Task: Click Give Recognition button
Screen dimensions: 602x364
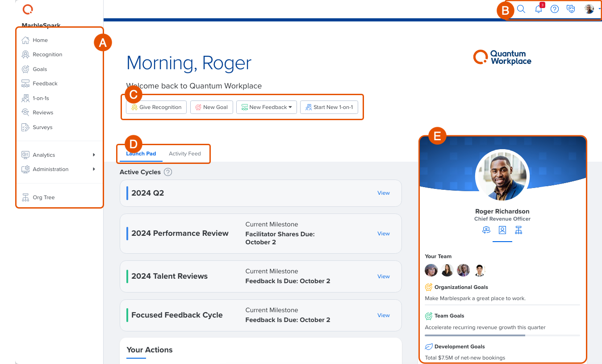Action: coord(156,107)
